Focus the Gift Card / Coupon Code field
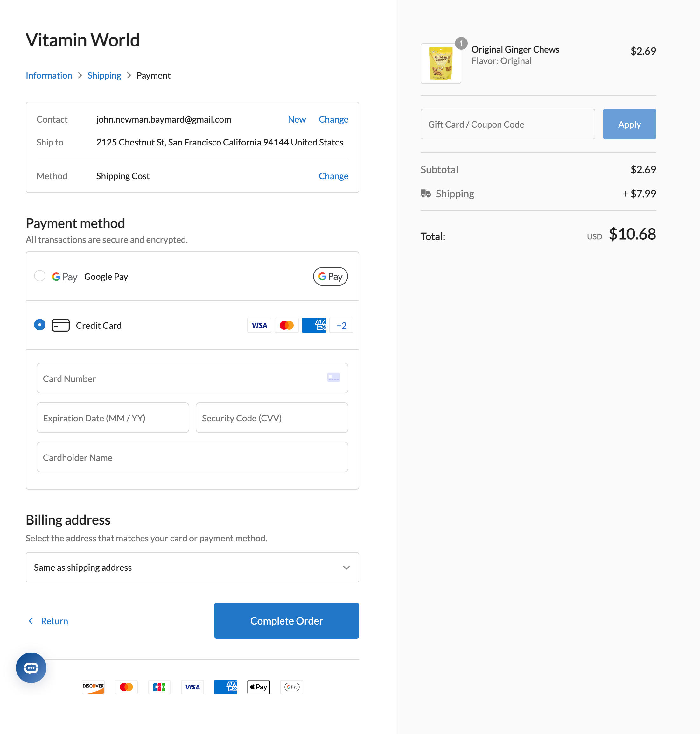700x734 pixels. click(x=507, y=124)
